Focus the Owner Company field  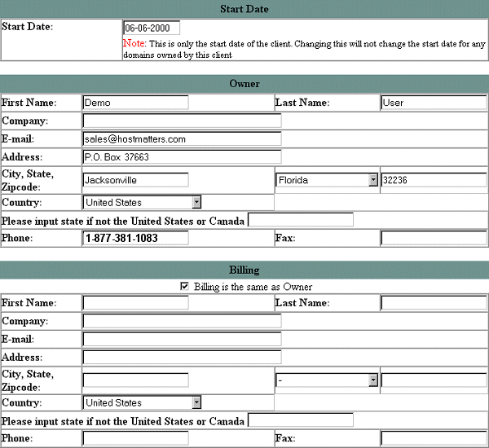[x=182, y=121]
